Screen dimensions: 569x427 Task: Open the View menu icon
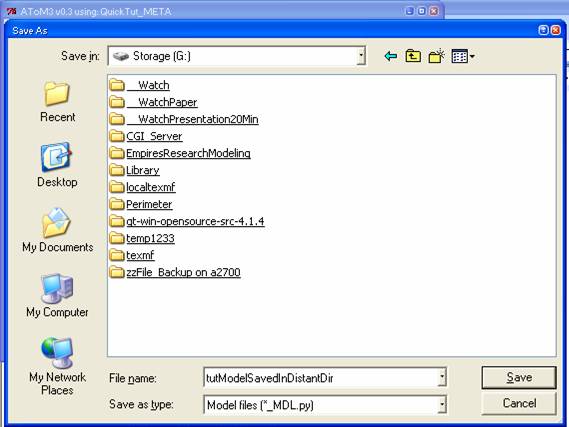[463, 56]
